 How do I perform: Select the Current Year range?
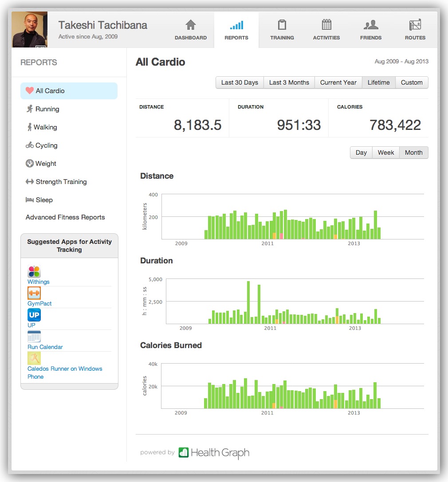tap(338, 82)
